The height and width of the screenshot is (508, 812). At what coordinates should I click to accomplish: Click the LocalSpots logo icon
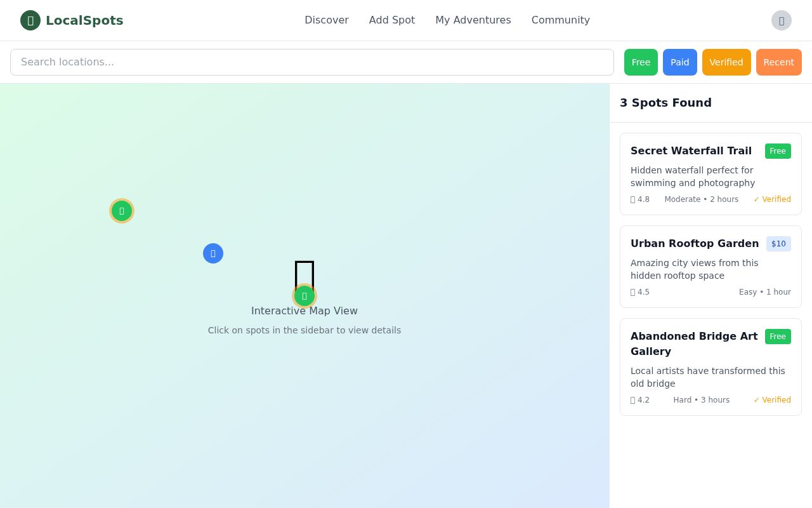[x=29, y=20]
